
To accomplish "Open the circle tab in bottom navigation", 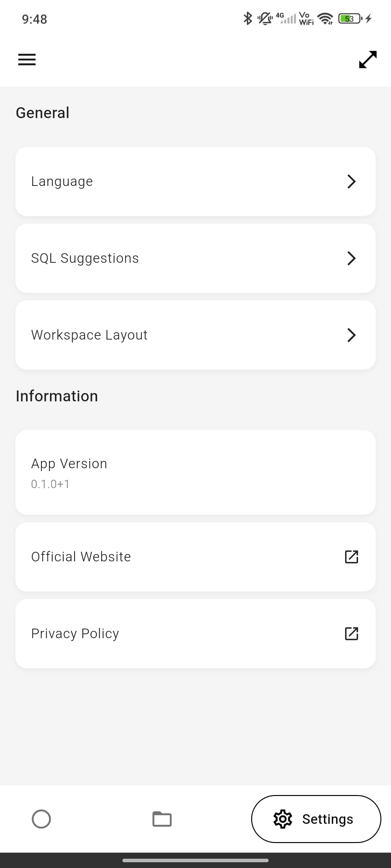I will pos(41,819).
